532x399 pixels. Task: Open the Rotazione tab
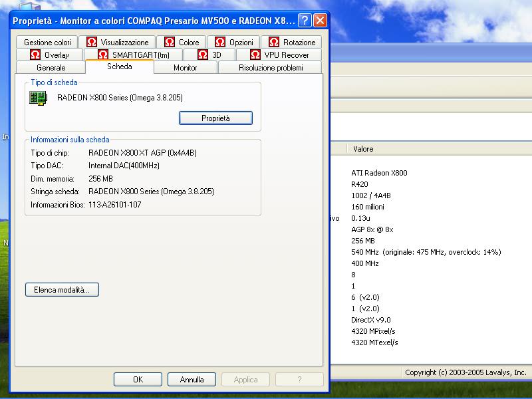pyautogui.click(x=291, y=43)
